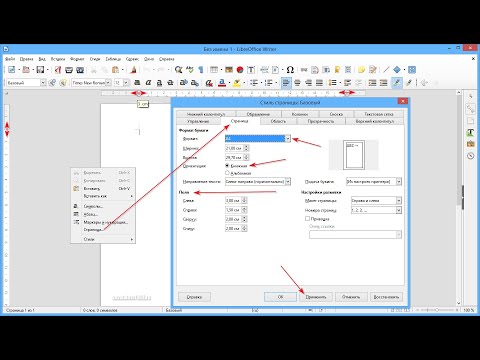Enable the Приводка checkbox

pos(307,219)
